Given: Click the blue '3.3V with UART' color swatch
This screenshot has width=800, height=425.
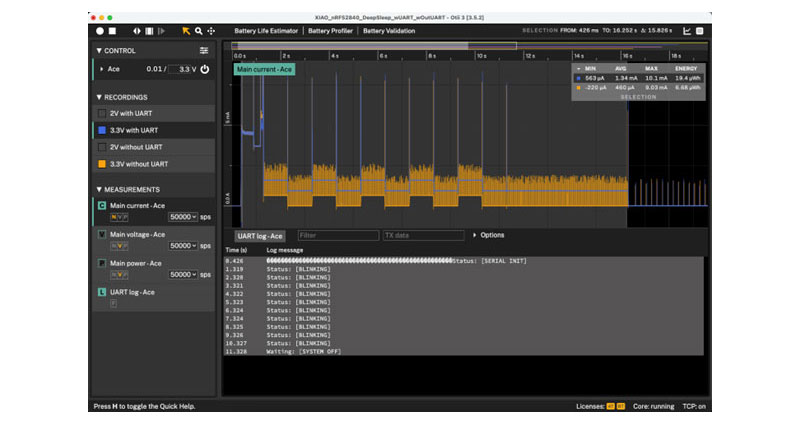Looking at the screenshot, I should (x=102, y=130).
